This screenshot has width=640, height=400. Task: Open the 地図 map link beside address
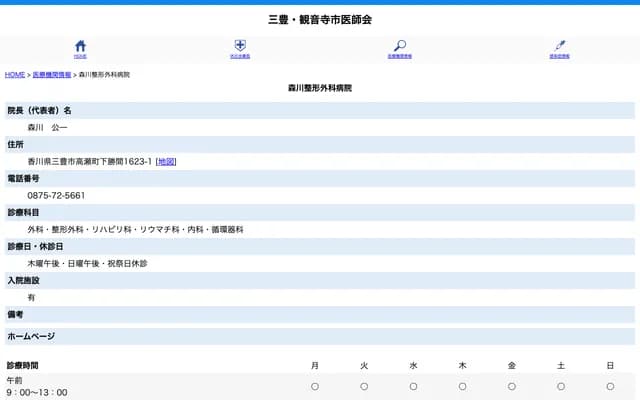click(166, 161)
